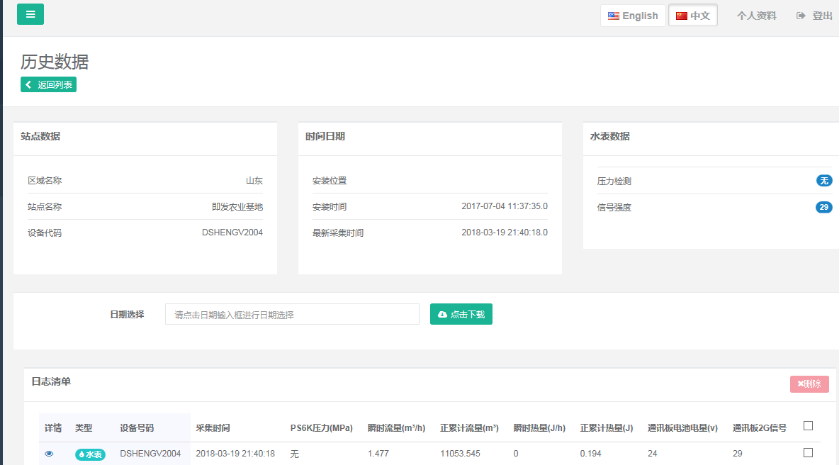Screen dimensions: 840x465
Task: Check the select-all checkbox in table header
Action: pos(808,426)
